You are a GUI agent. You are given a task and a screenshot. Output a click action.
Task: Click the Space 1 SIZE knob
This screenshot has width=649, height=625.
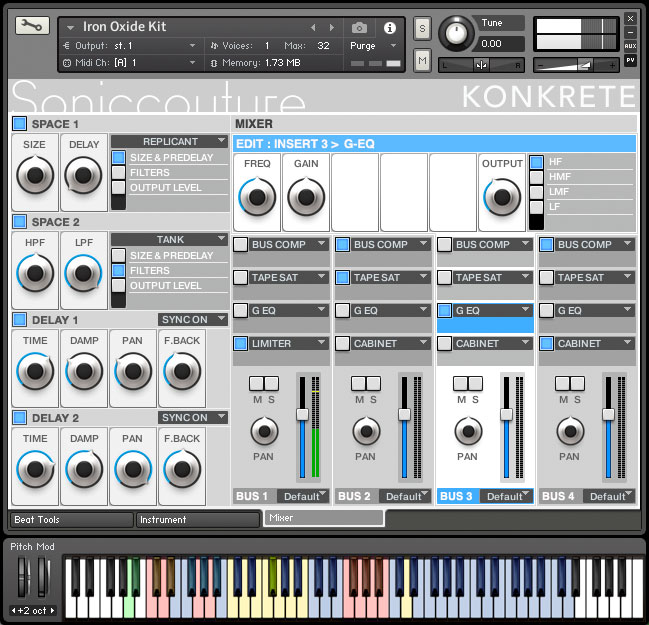35,175
